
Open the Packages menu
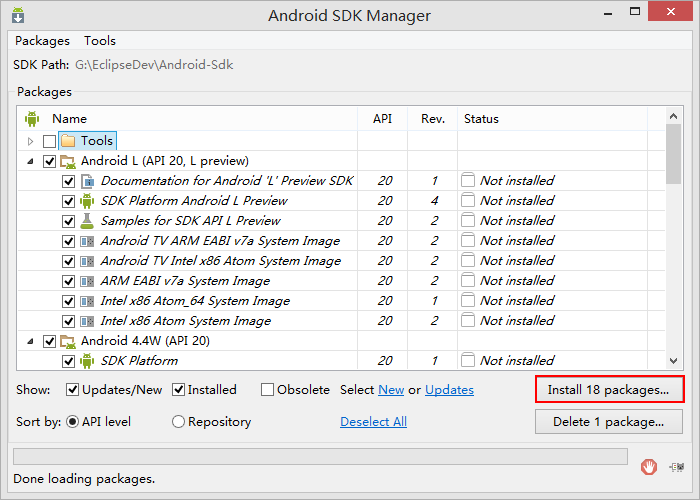[x=42, y=41]
